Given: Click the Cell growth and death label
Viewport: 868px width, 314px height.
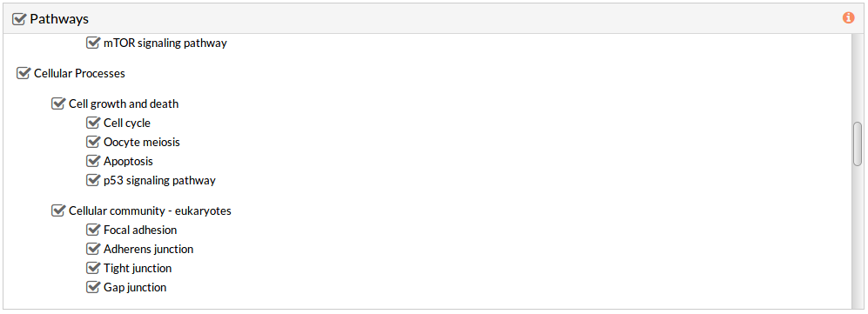Looking at the screenshot, I should [124, 104].
